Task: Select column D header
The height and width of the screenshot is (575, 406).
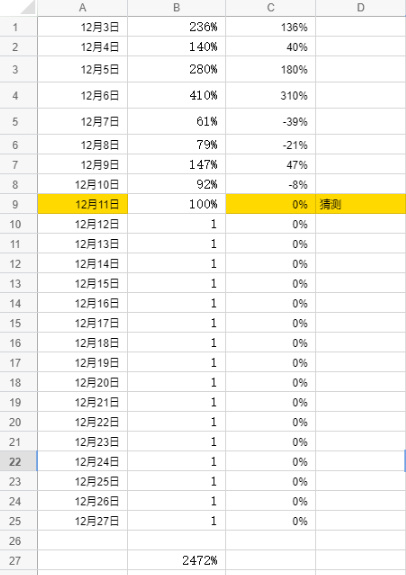Action: click(361, 8)
